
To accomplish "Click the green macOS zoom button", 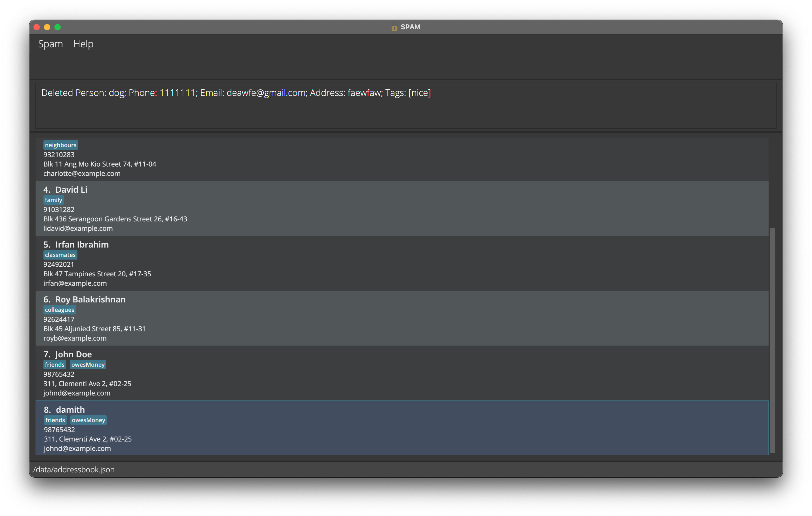I will click(58, 27).
